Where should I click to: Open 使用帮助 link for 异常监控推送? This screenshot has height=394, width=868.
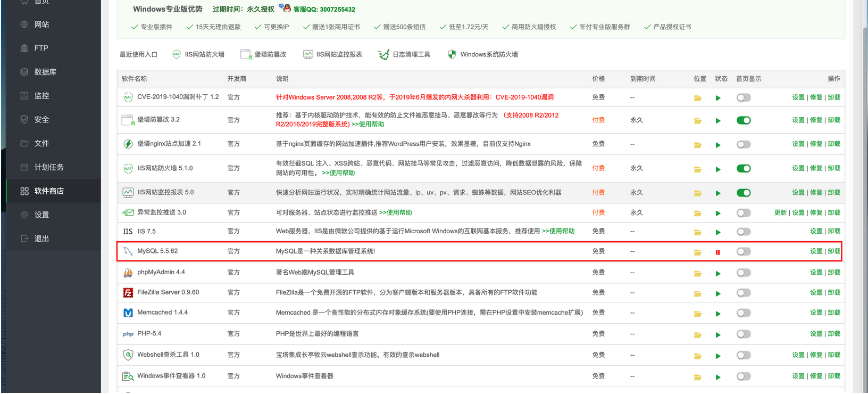click(x=395, y=212)
